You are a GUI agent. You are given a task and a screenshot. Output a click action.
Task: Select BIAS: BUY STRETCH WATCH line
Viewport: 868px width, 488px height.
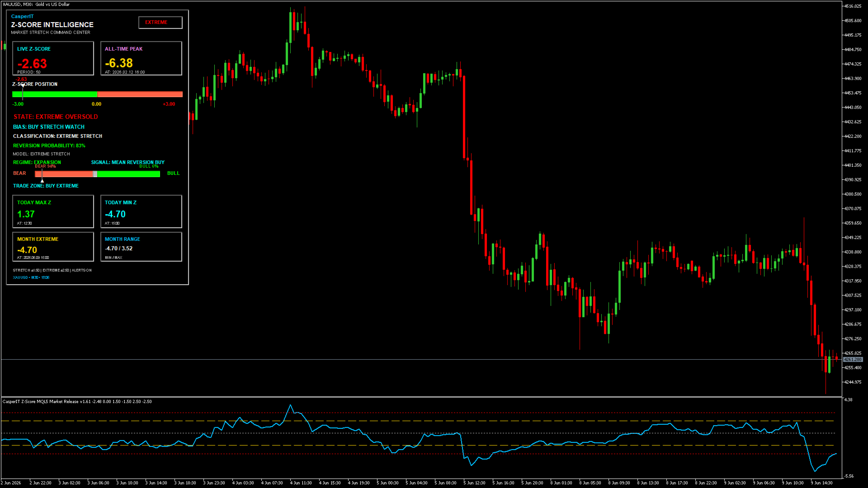[x=49, y=127]
